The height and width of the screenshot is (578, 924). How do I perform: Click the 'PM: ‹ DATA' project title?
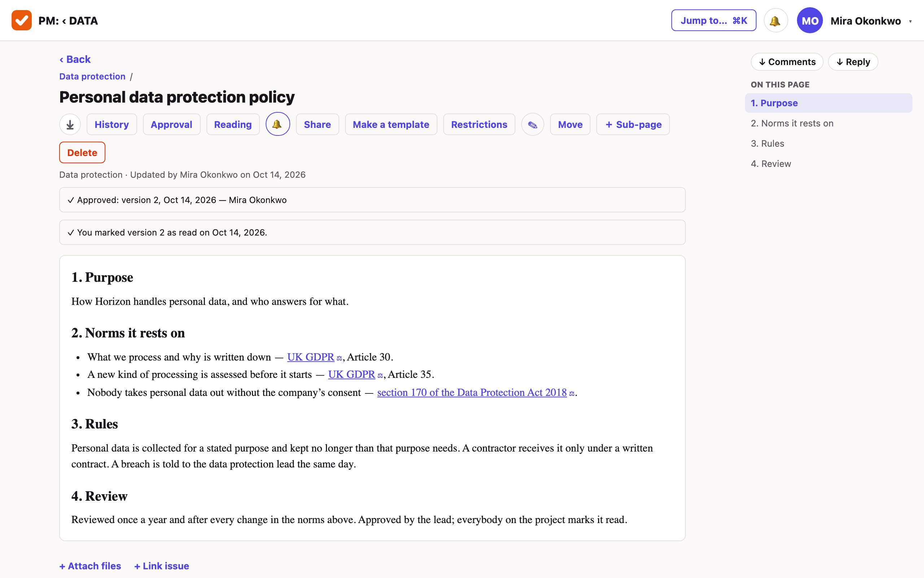[68, 21]
